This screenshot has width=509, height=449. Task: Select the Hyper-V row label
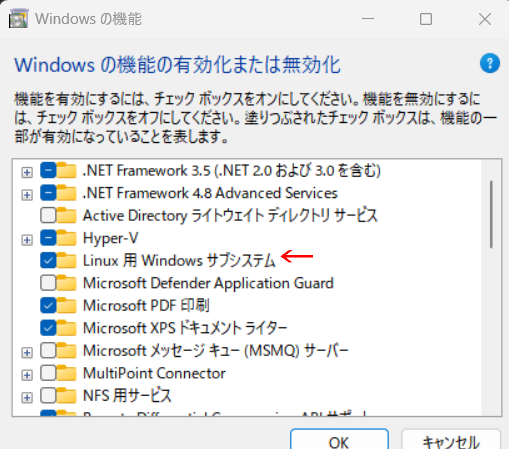coord(110,238)
